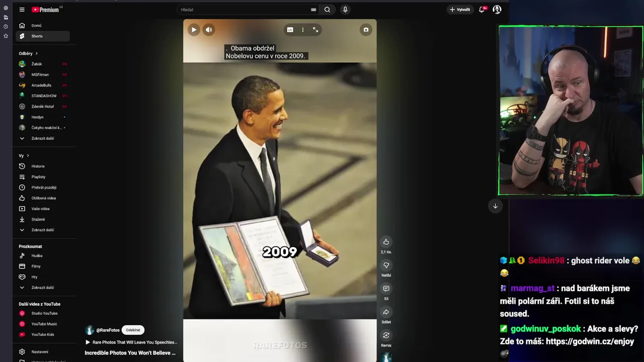The height and width of the screenshot is (362, 644).
Task: Expand Zobrazit další under Prozkoumat
Action: point(43,288)
